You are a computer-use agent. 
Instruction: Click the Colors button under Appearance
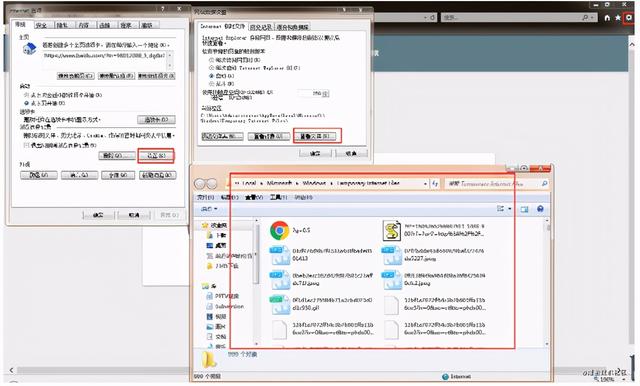[39, 175]
